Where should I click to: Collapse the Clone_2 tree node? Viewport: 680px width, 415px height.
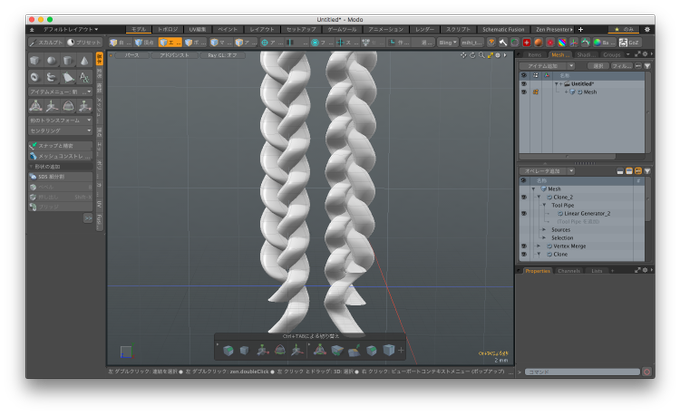pyautogui.click(x=539, y=197)
